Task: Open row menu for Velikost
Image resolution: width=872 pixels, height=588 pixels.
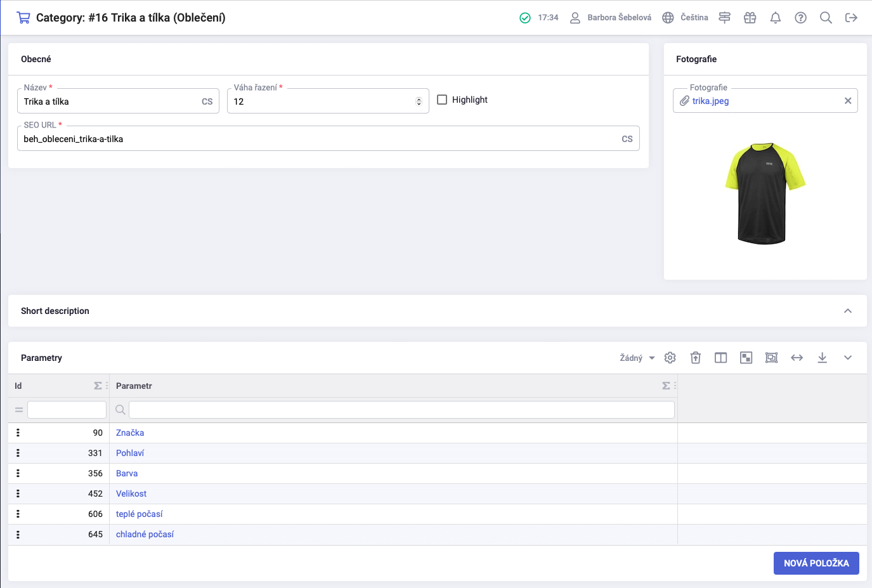Action: click(x=18, y=493)
